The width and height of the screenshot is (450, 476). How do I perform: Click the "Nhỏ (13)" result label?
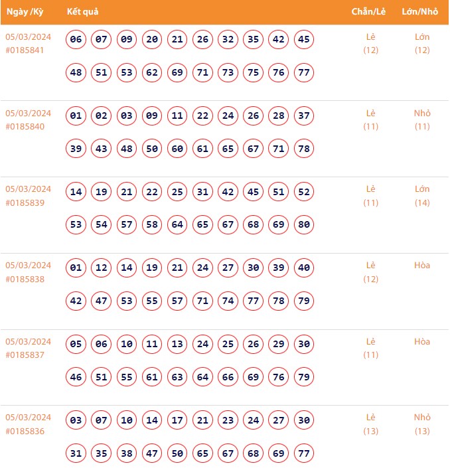pos(422,424)
